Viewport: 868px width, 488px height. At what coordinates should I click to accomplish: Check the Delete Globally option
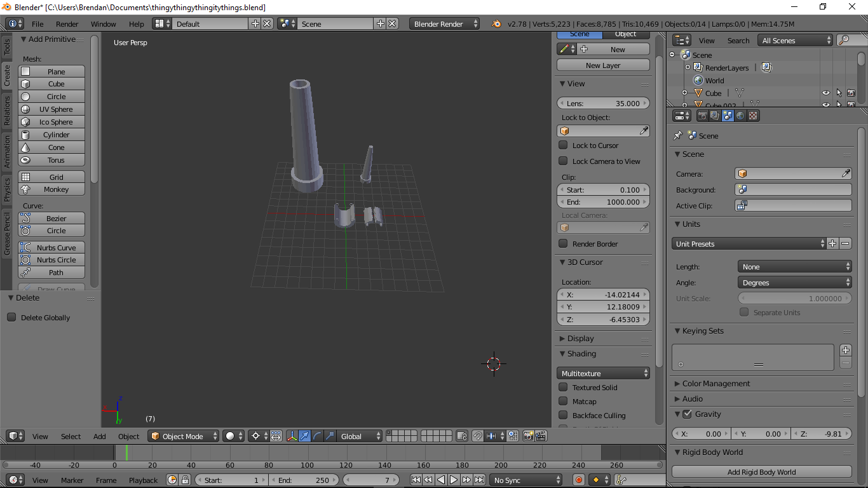pos(11,317)
